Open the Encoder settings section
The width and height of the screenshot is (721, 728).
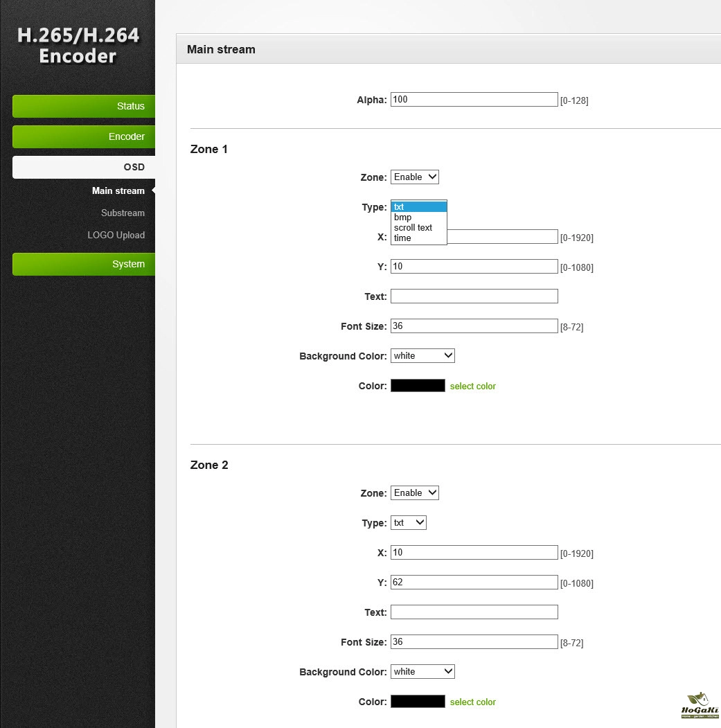[x=83, y=136]
